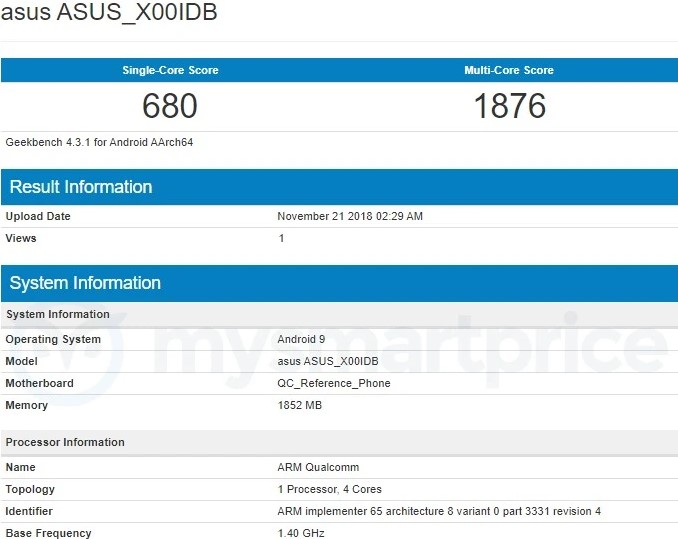Click the multi-core score value 1876
This screenshot has height=539, width=678.
tap(510, 106)
